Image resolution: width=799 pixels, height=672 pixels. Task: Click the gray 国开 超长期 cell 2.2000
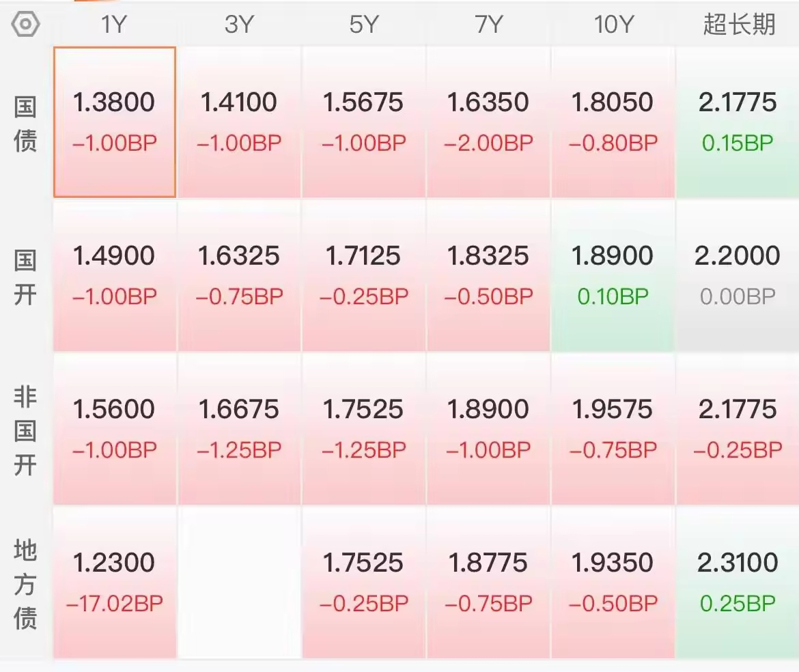click(738, 275)
